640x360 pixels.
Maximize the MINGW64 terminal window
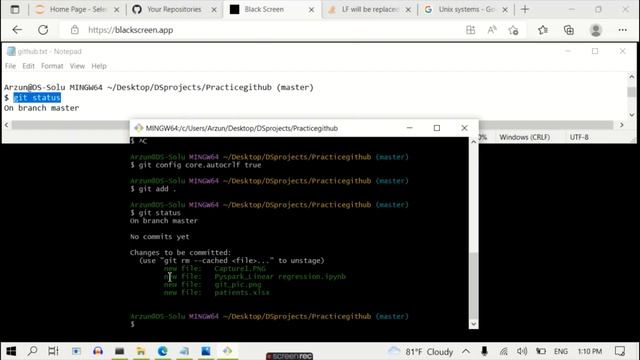coord(437,128)
